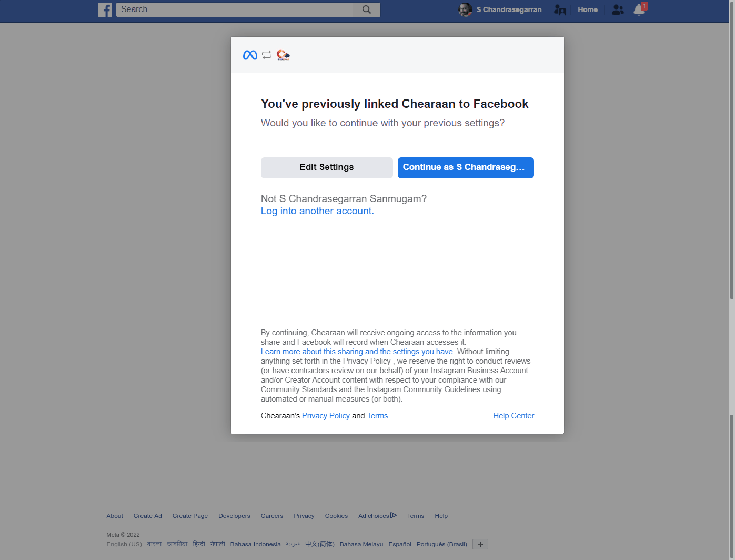Focus the Search input field
The height and width of the screenshot is (560, 735).
pos(235,9)
